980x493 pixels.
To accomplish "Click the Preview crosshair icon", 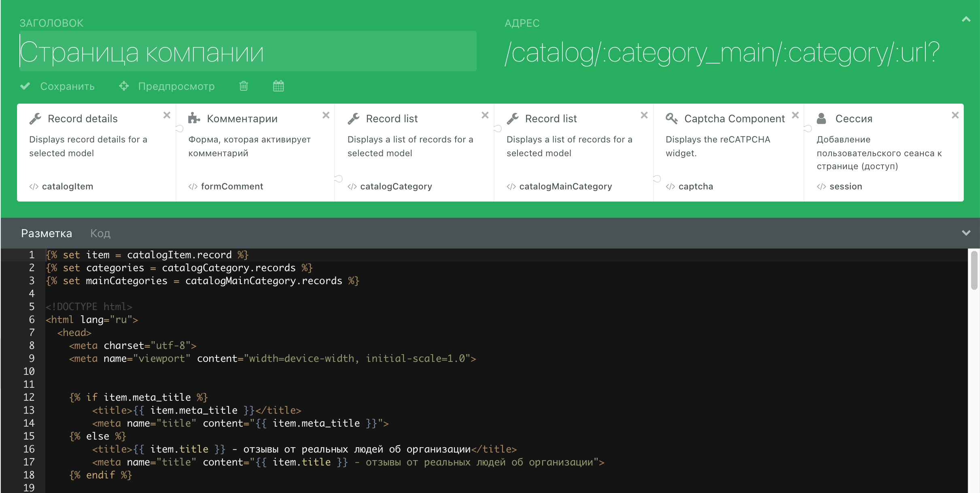I will point(124,86).
